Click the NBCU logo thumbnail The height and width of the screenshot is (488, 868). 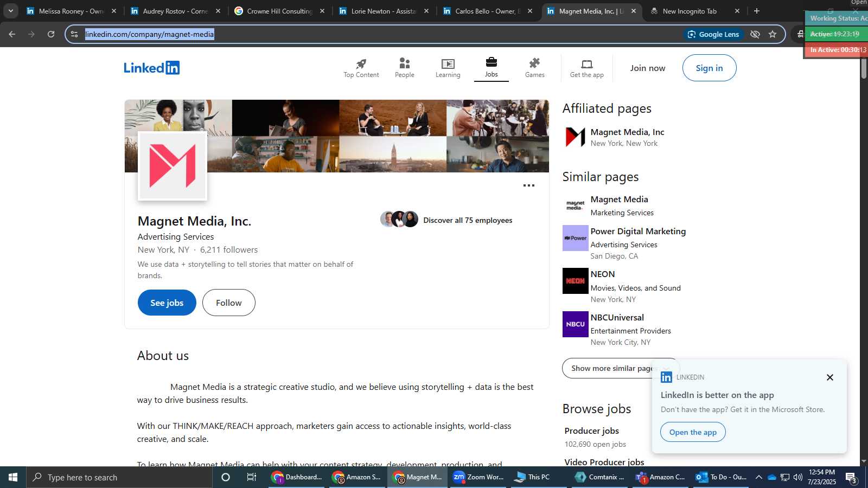pyautogui.click(x=575, y=324)
